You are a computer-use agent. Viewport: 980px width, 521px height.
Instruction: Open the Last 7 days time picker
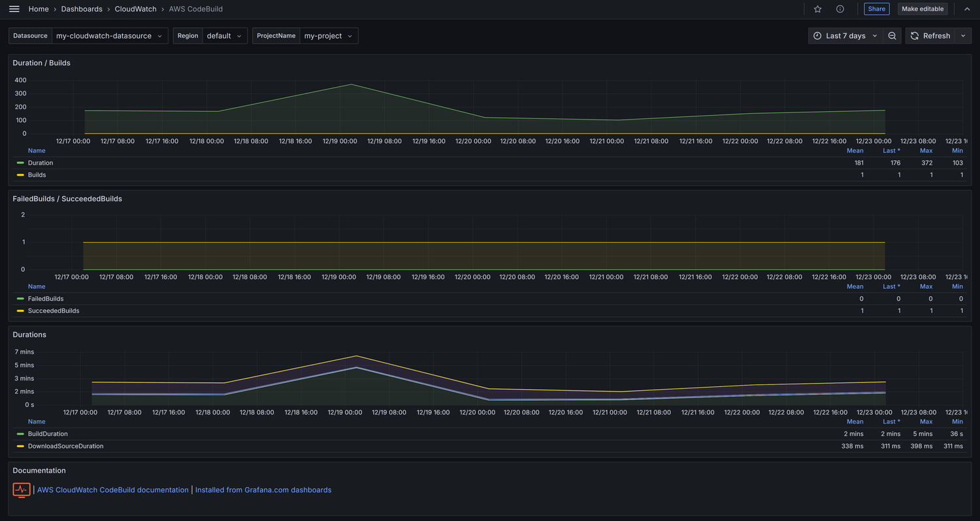coord(845,36)
